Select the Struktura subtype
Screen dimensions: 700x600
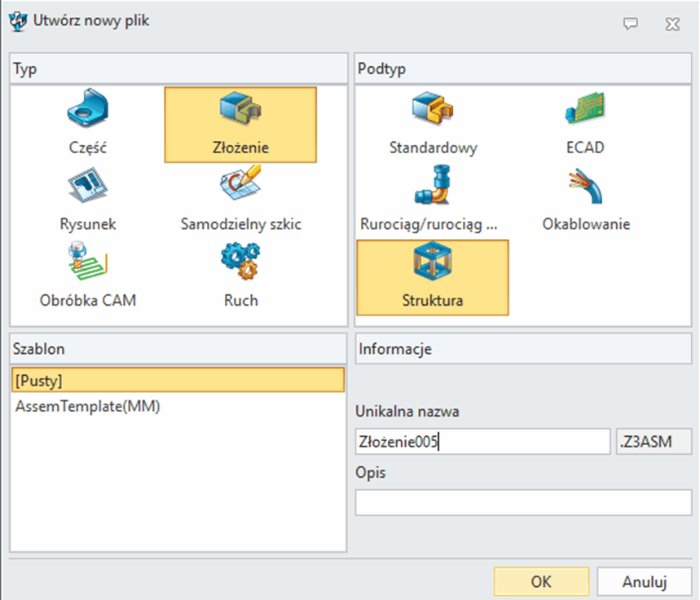pyautogui.click(x=433, y=277)
